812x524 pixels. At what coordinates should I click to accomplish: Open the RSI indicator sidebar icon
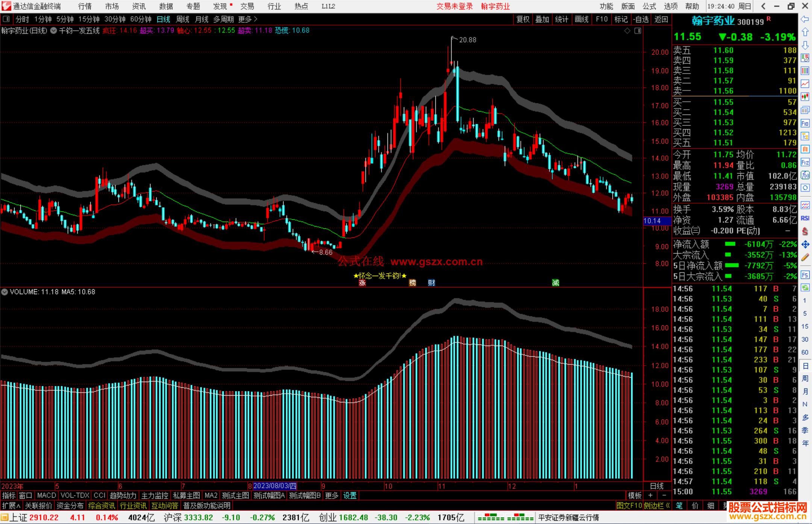[805, 218]
